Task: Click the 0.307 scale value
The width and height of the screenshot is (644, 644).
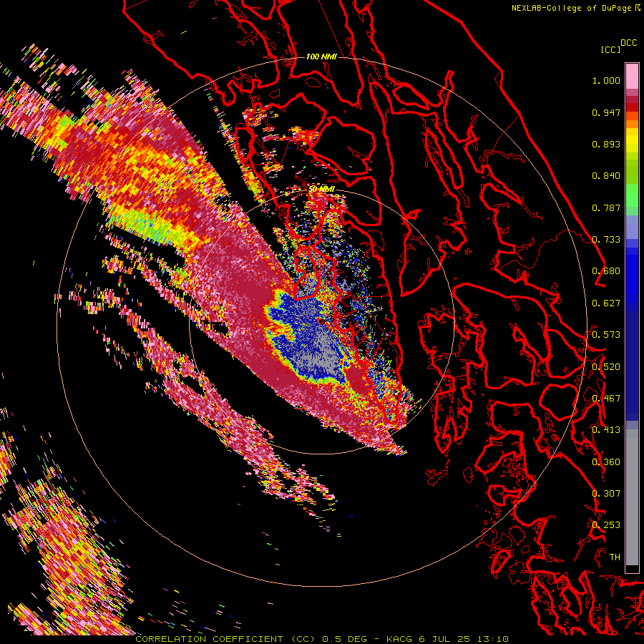Action: click(606, 494)
